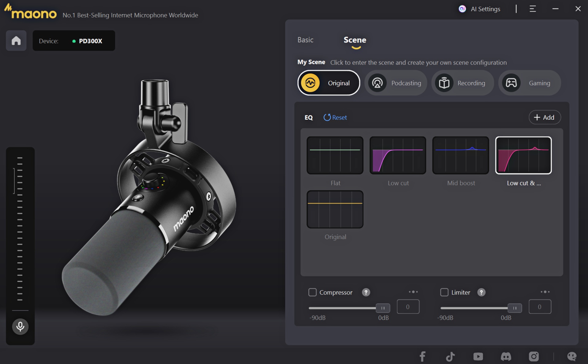Expand Compressor more options dots

413,292
